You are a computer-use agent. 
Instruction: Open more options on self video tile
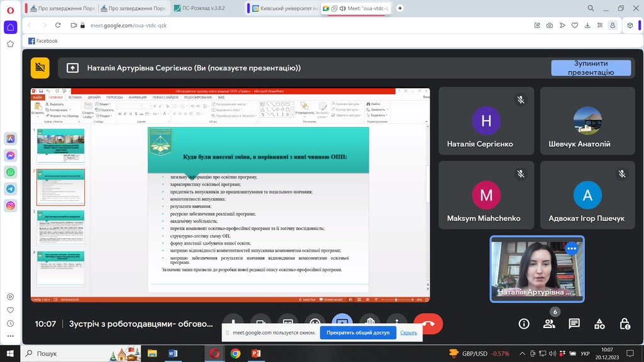pos(571,248)
